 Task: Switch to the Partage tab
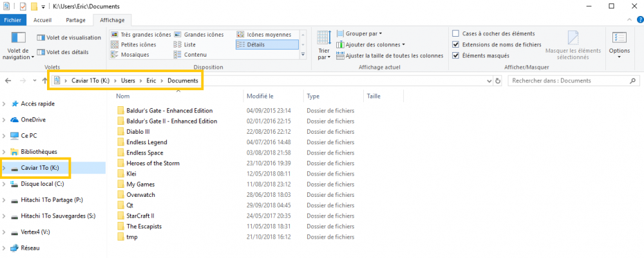(x=75, y=20)
